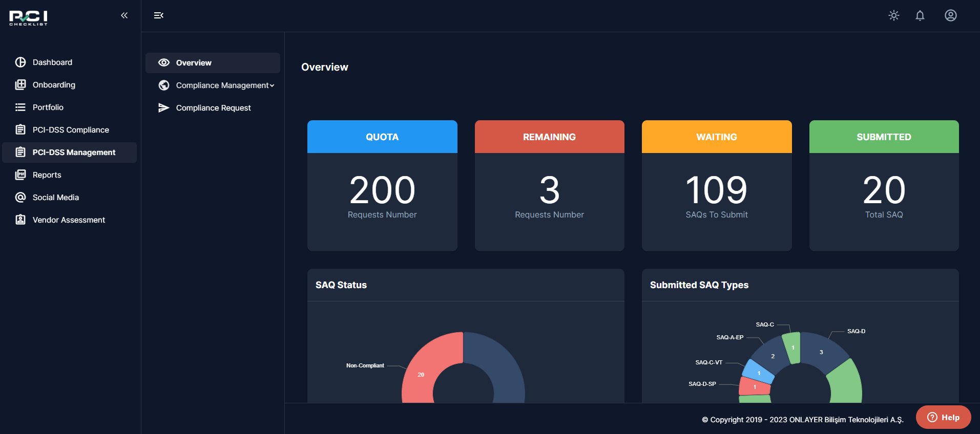Open the Onboarding sidebar icon
Image resolution: width=980 pixels, height=434 pixels.
(x=20, y=85)
